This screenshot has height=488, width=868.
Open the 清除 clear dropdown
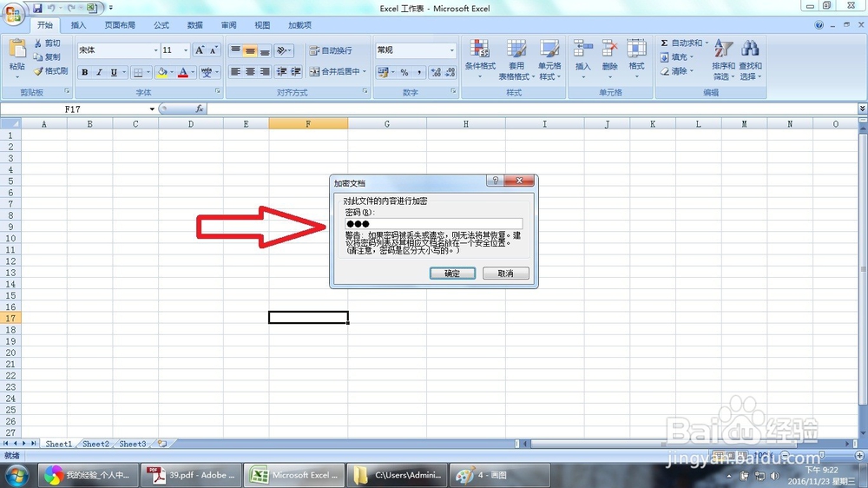[x=676, y=71]
